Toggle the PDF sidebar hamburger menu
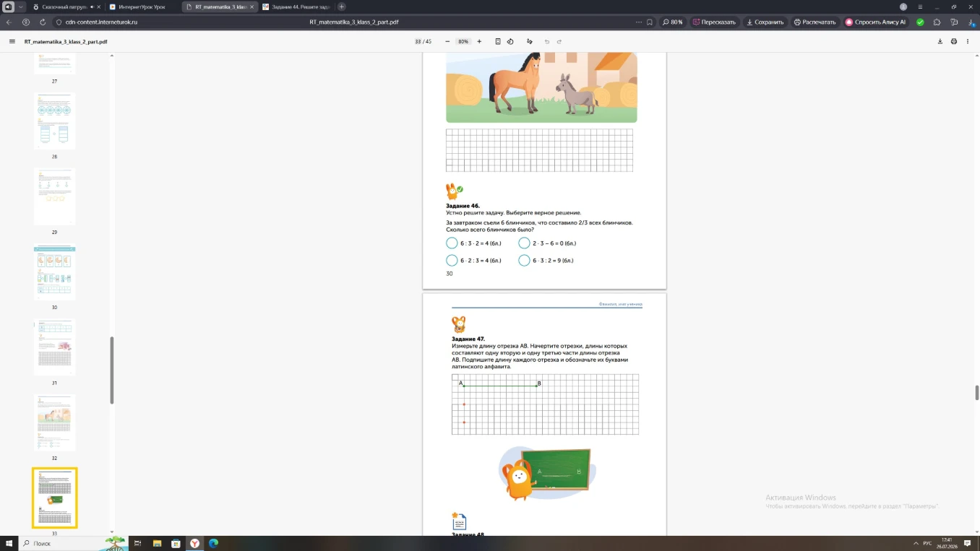 point(12,42)
